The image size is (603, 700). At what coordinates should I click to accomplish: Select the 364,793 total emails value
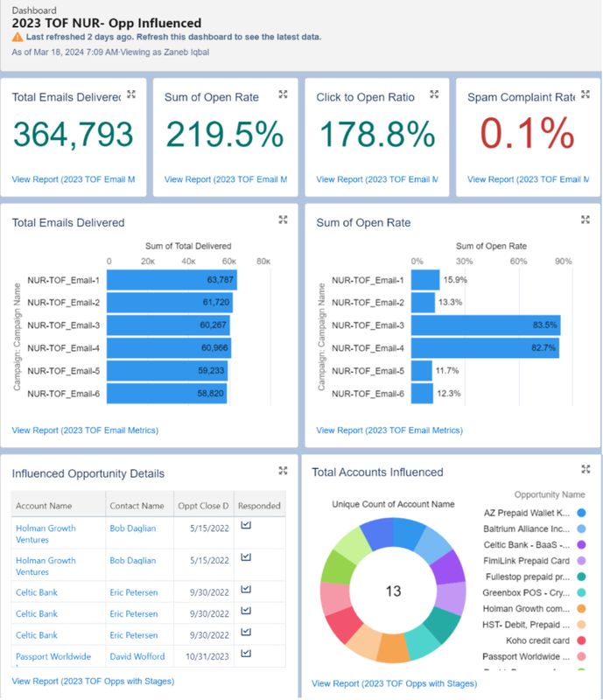click(x=74, y=135)
